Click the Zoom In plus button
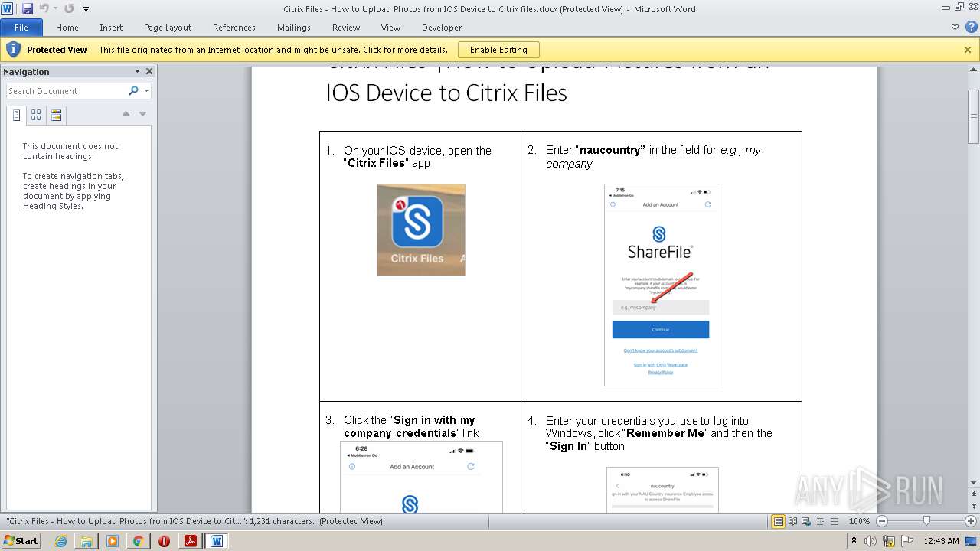The width and height of the screenshot is (980, 551). 971,521
